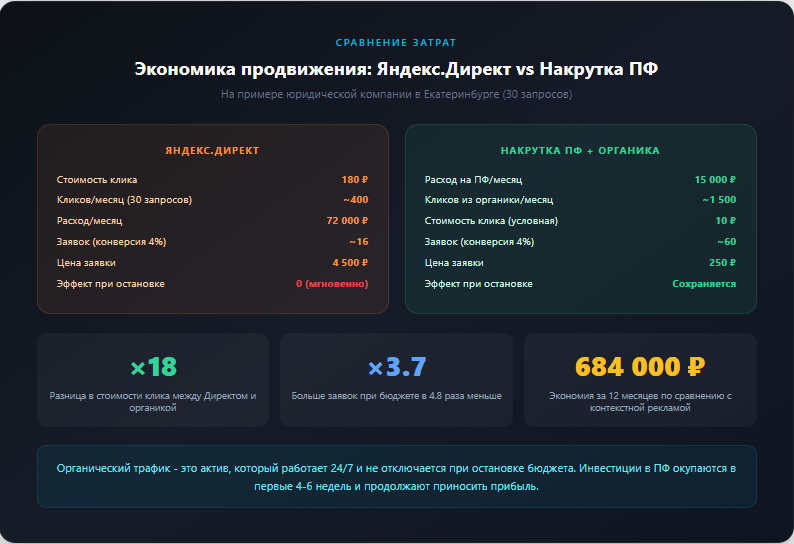The height and width of the screenshot is (544, 794).
Task: Click the '~1 500' organic clicks value
Action: tap(719, 200)
